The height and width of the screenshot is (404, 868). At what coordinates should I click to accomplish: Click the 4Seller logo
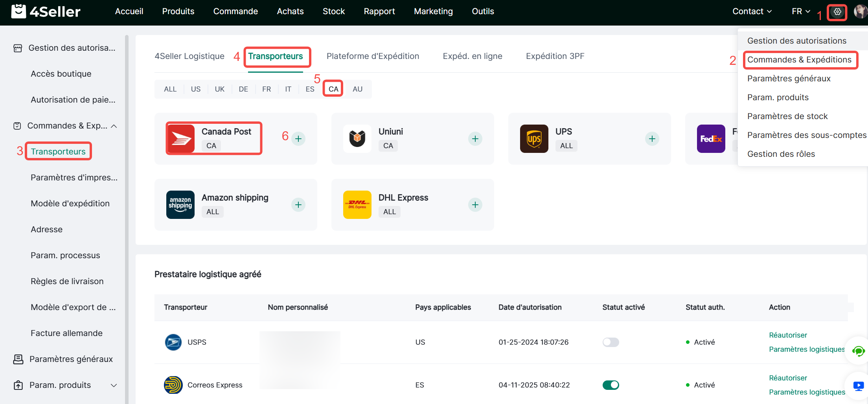click(x=46, y=12)
